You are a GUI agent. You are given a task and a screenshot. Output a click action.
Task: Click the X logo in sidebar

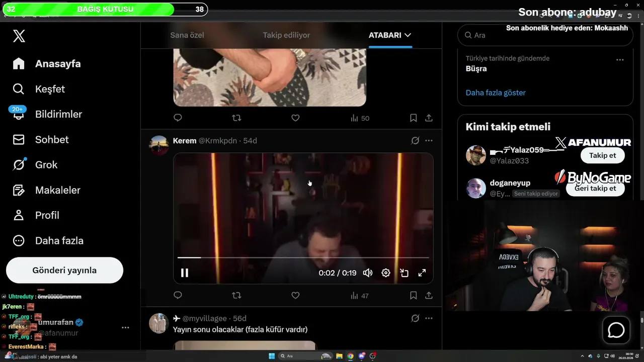19,36
